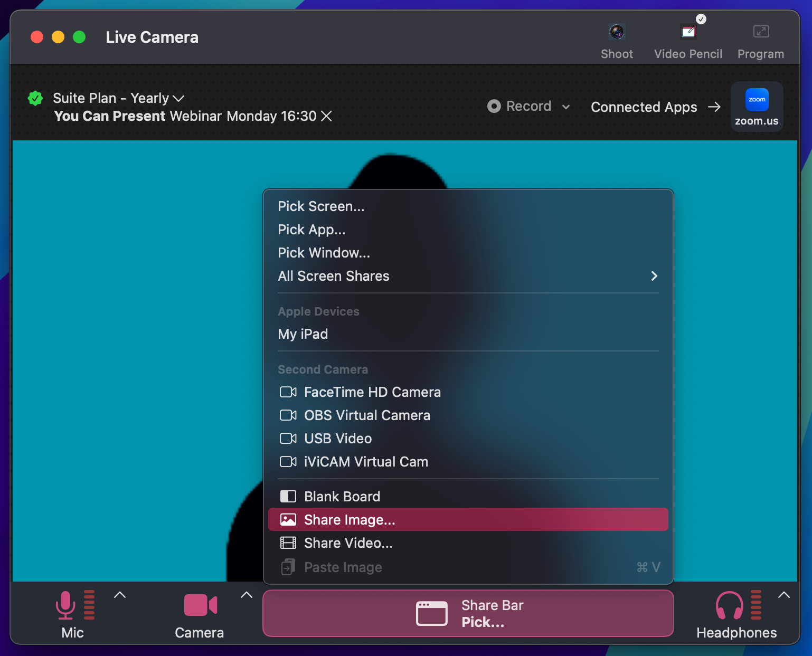
Task: Click the Record button label
Action: coord(529,107)
